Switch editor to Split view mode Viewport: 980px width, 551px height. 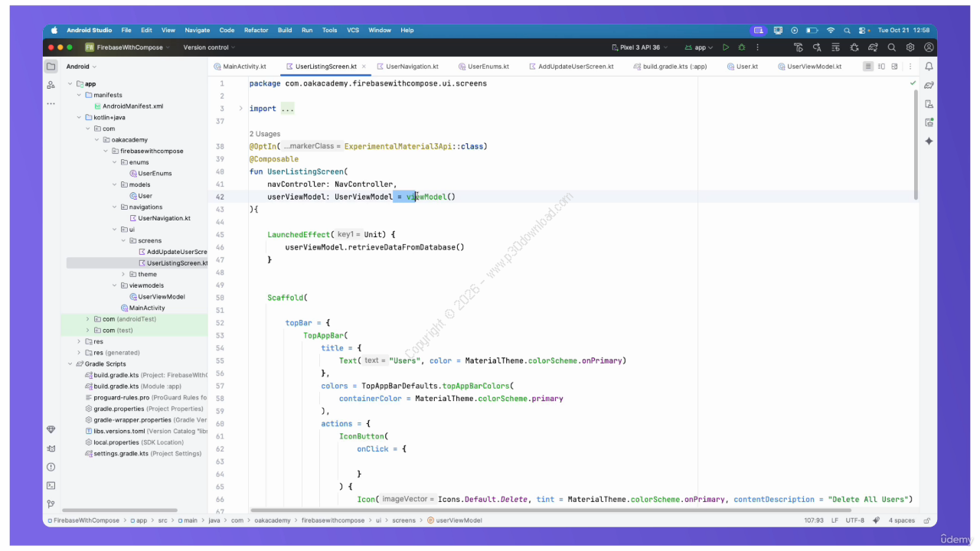[x=882, y=67]
